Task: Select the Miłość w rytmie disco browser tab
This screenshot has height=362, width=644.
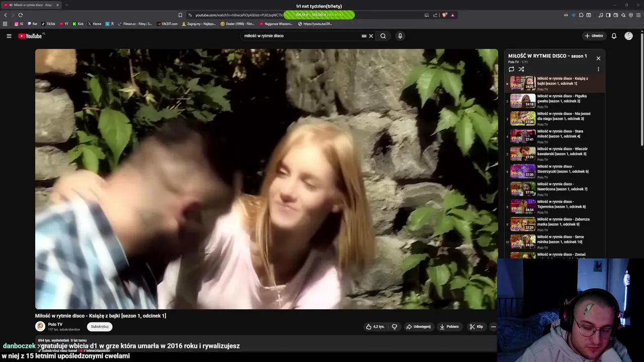Action: click(31, 5)
